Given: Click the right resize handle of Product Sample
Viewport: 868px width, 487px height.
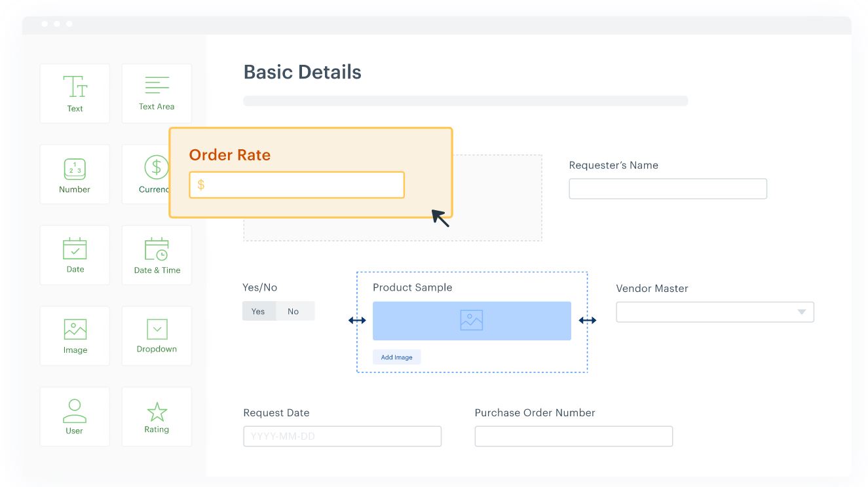Looking at the screenshot, I should [x=588, y=320].
